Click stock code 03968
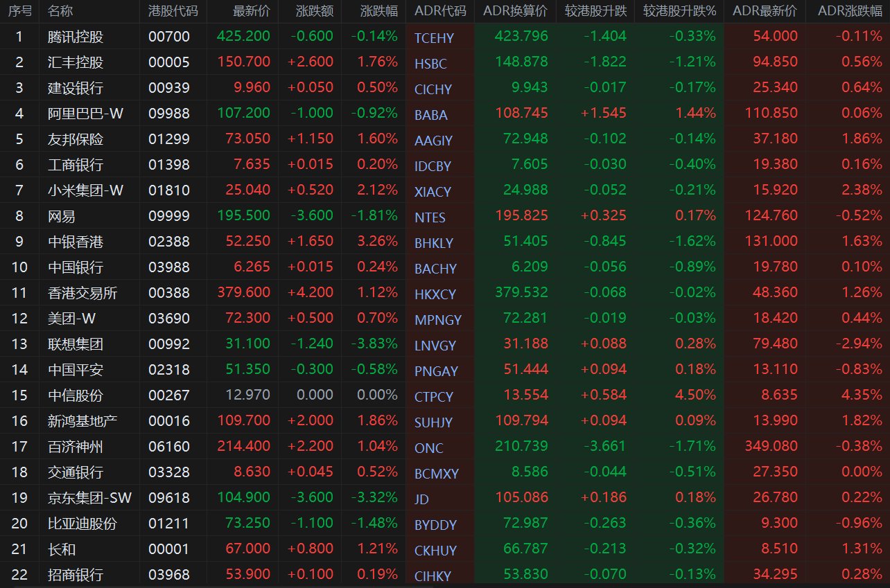 (168, 575)
